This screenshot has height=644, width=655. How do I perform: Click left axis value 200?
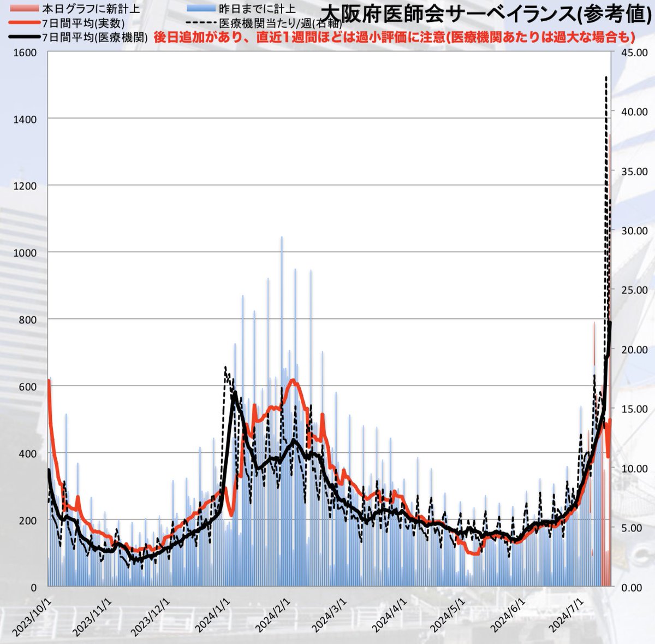[x=28, y=521]
